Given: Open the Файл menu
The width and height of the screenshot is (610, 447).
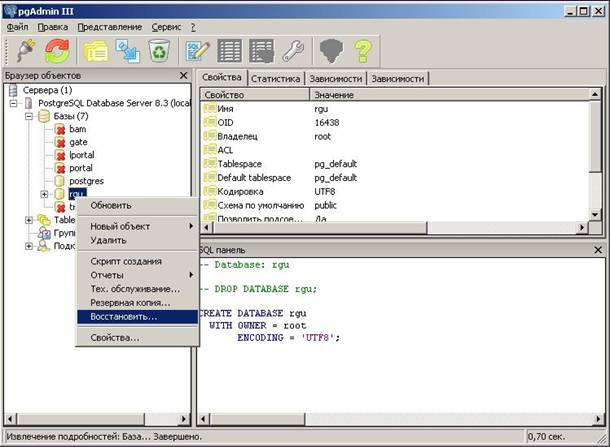Looking at the screenshot, I should [18, 27].
